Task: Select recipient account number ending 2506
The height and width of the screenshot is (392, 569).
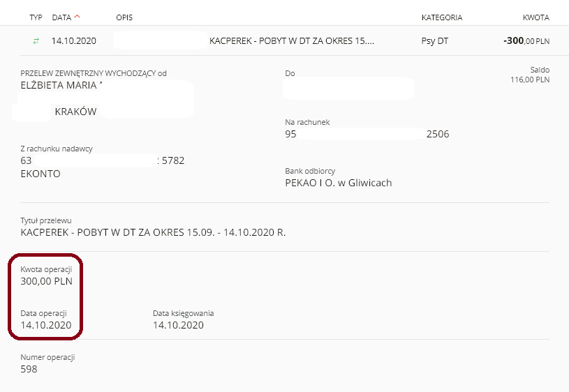Action: click(x=367, y=134)
